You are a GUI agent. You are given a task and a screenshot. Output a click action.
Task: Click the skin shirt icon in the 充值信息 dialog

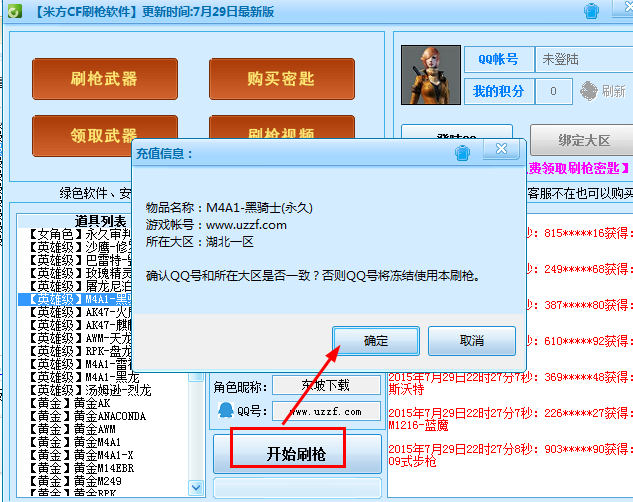(x=462, y=153)
